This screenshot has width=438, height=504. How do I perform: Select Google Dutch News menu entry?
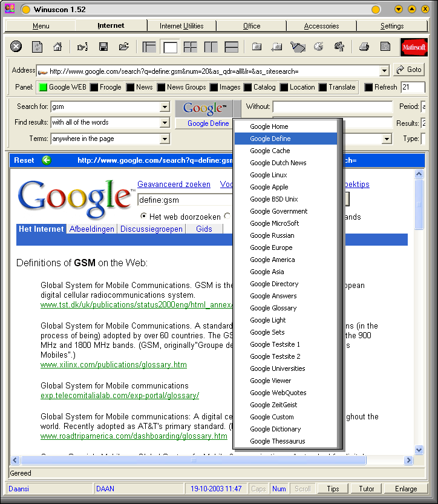point(286,163)
